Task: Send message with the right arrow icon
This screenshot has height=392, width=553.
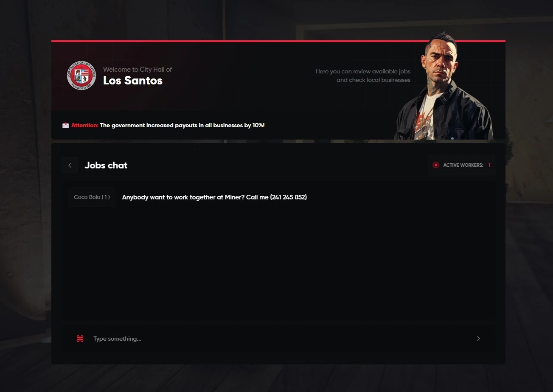Action: (478, 339)
